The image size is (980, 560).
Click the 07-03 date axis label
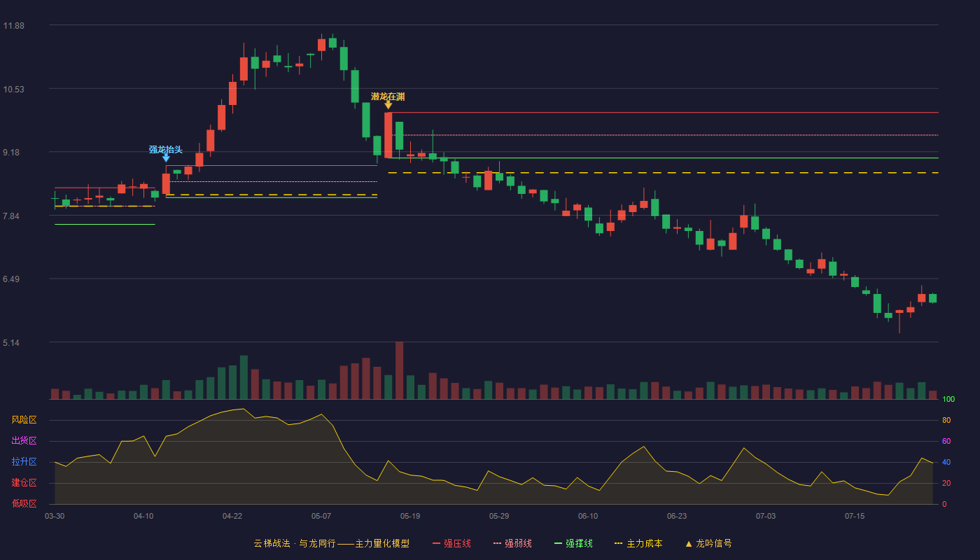766,516
